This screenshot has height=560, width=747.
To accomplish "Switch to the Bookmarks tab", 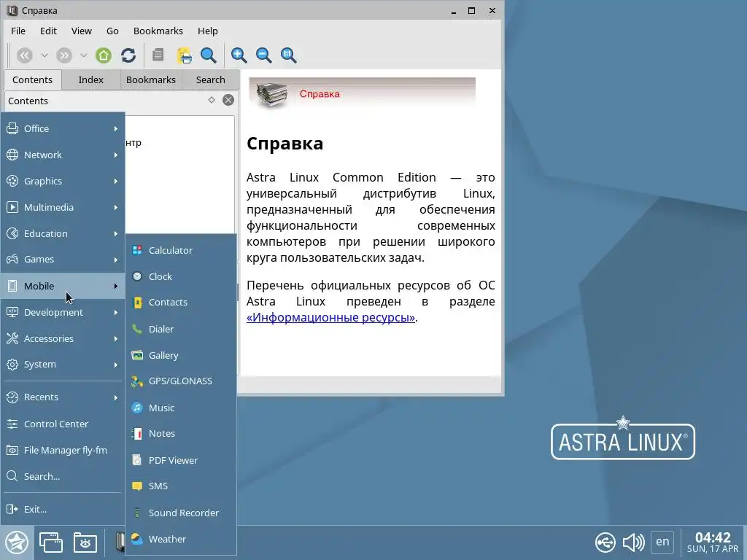I will 151,80.
